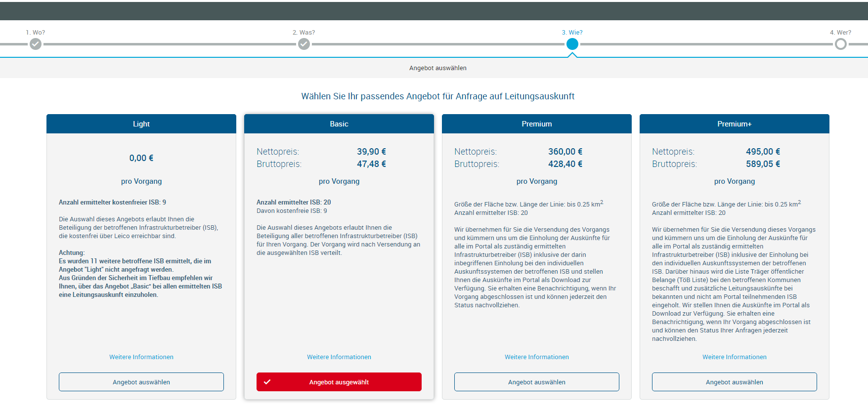This screenshot has height=413, width=868.
Task: Click the active step 3 blue circle
Action: point(572,44)
